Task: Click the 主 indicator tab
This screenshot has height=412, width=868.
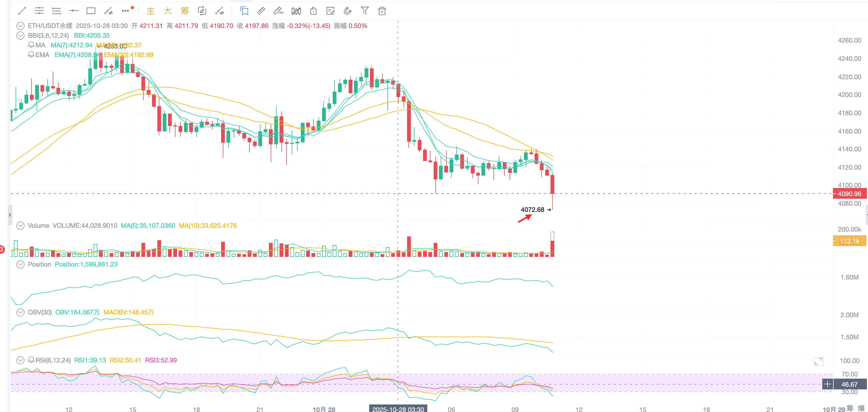Action: point(150,11)
